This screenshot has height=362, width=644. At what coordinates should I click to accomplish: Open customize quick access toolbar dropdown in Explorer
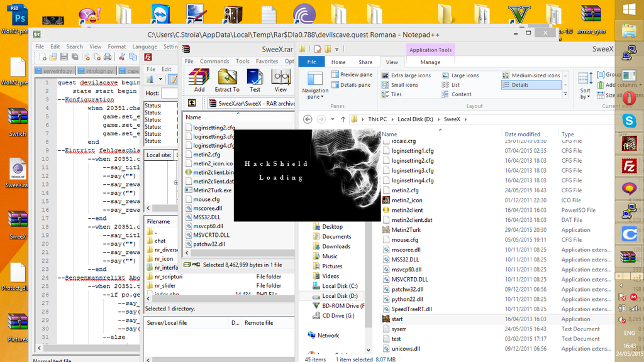[x=337, y=49]
